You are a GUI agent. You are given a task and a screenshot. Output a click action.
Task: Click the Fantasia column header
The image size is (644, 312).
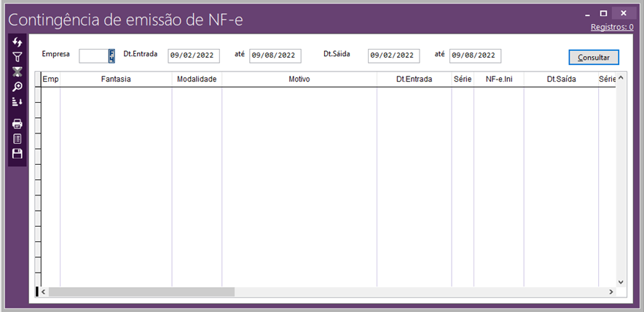pos(116,79)
